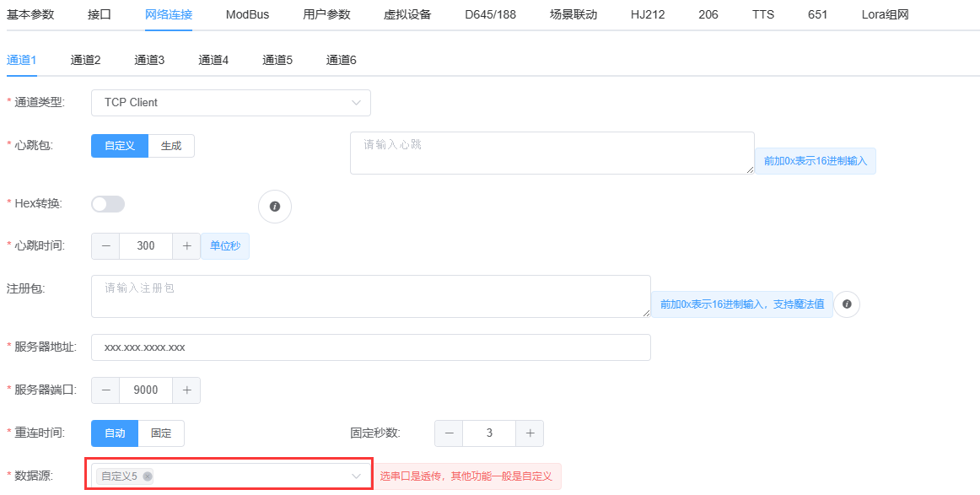Select 生成 heartbeat packet mode
The width and height of the screenshot is (980, 495).
click(171, 146)
